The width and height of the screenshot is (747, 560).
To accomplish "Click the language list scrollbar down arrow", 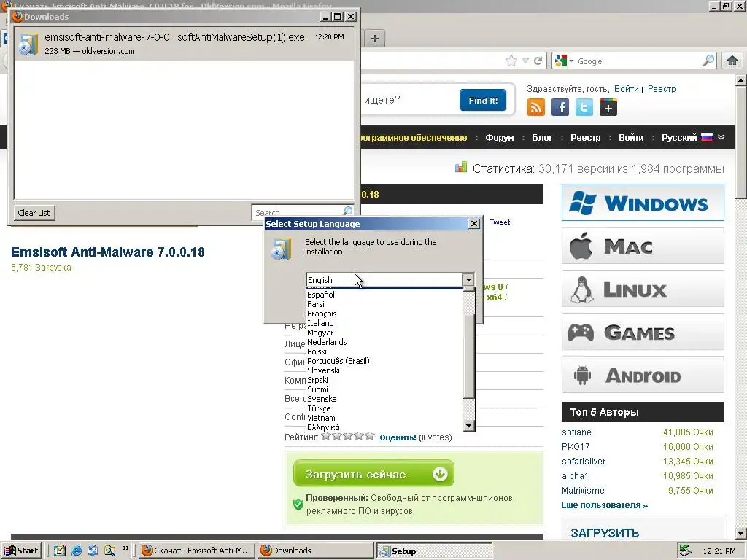I will (x=469, y=426).
